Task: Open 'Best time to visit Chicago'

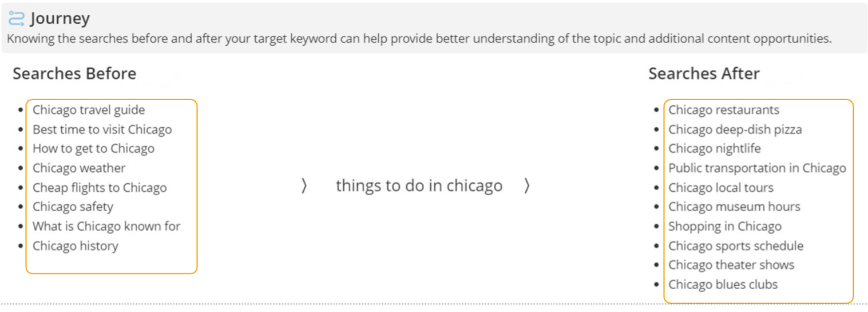Action: pos(102,129)
